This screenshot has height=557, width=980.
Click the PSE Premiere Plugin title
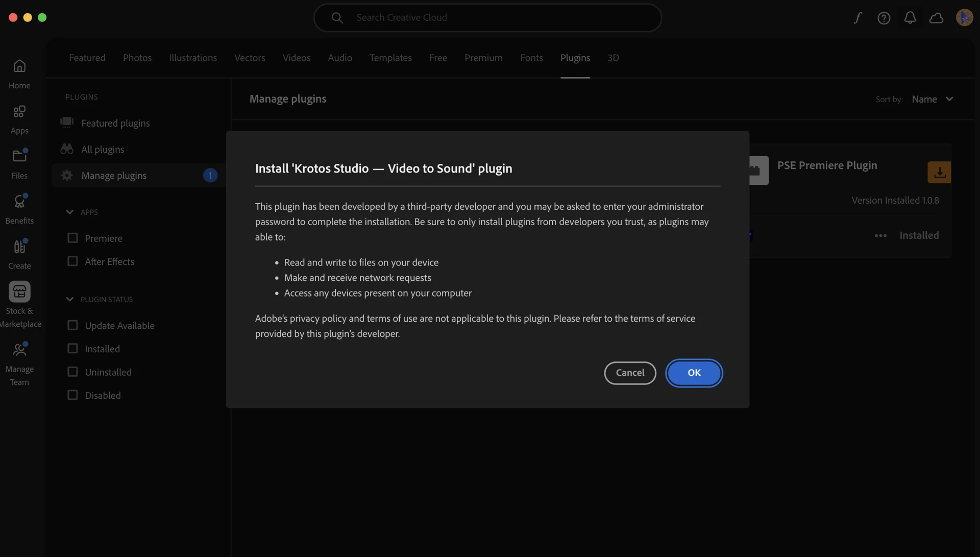pyautogui.click(x=827, y=165)
